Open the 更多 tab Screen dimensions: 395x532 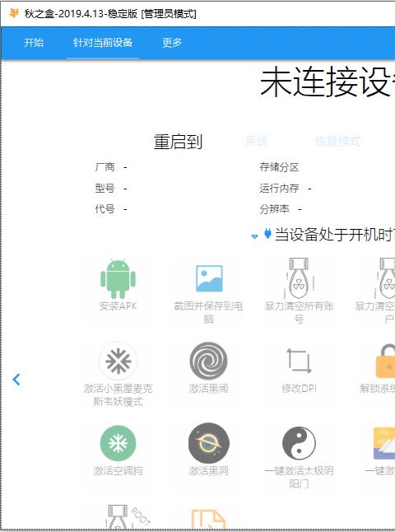click(172, 43)
